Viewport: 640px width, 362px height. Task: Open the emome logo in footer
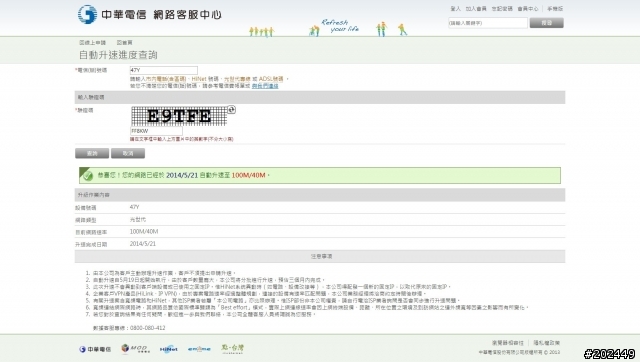pos(199,349)
